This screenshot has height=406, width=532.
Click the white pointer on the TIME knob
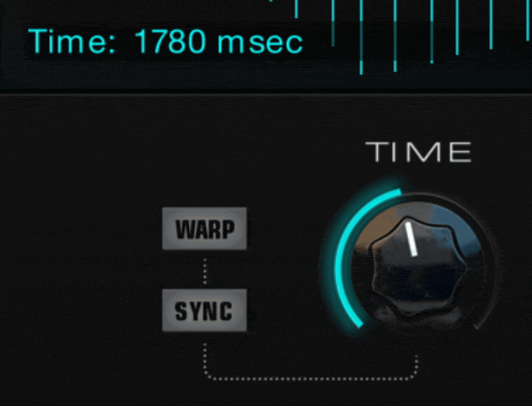point(411,239)
